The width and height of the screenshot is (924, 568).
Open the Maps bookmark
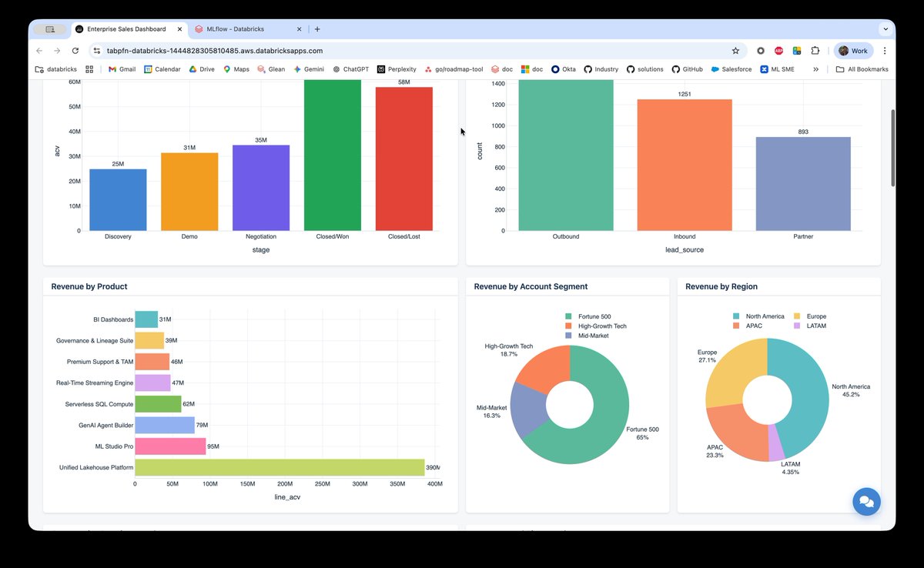(236, 69)
